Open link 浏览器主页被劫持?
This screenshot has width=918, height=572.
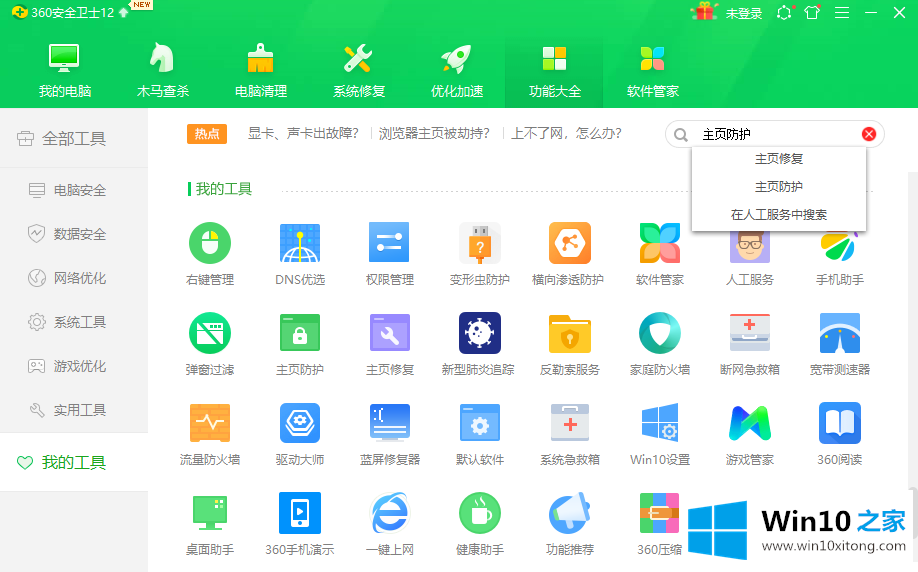[x=434, y=133]
